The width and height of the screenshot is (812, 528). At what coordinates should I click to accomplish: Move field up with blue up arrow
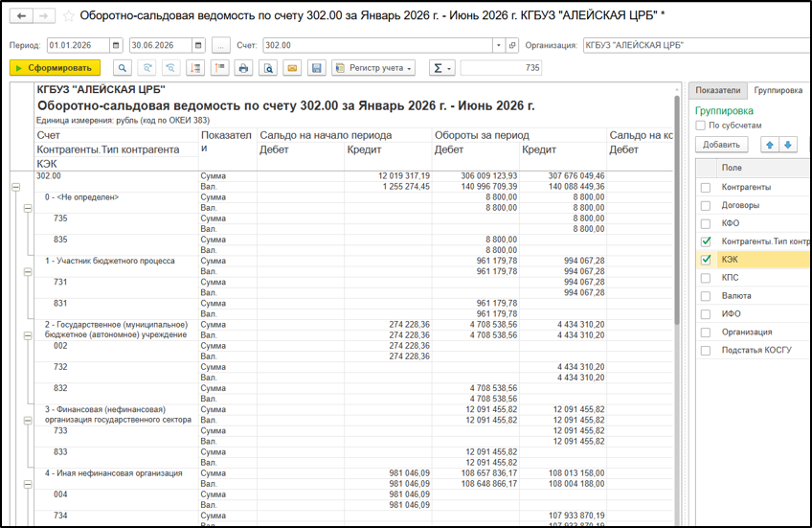click(x=770, y=145)
